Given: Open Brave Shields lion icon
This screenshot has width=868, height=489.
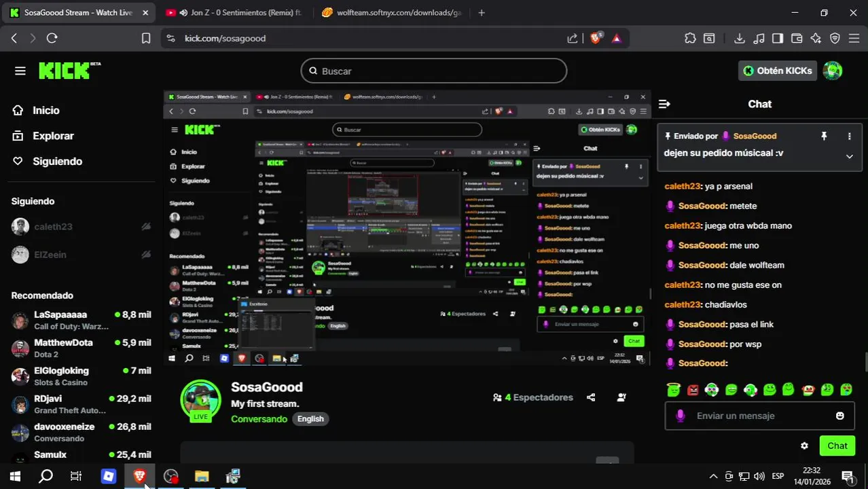Looking at the screenshot, I should point(596,38).
